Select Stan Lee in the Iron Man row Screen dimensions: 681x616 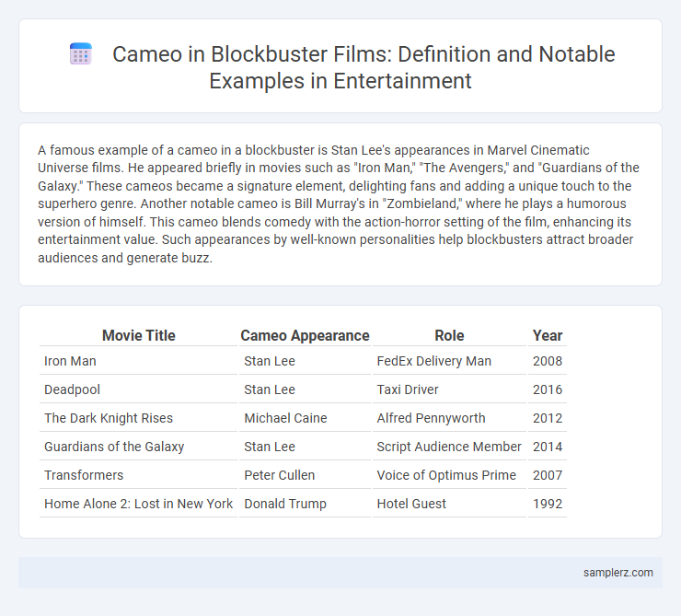pyautogui.click(x=305, y=361)
